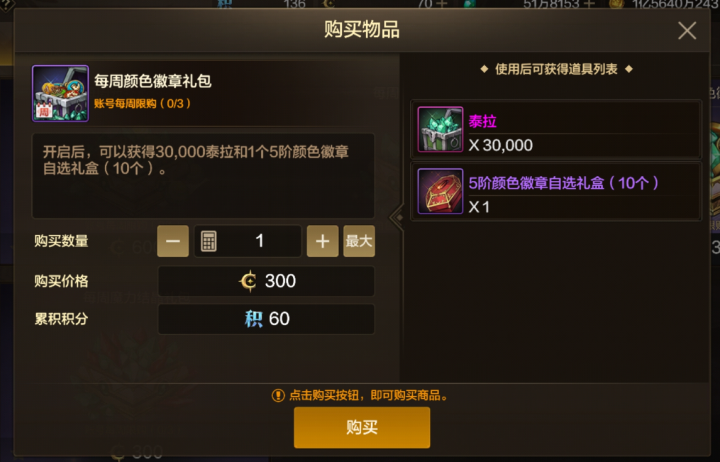Click the orange exclamation notice icon

click(278, 395)
